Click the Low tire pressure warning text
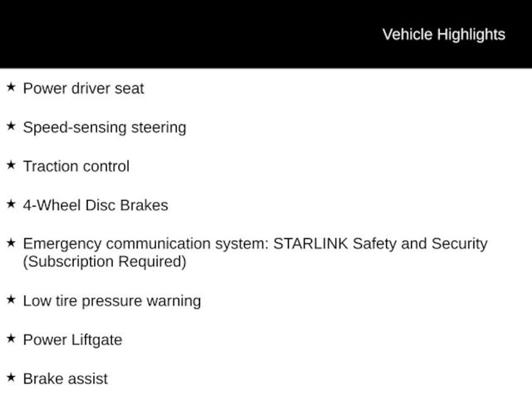The height and width of the screenshot is (399, 532). (x=112, y=301)
